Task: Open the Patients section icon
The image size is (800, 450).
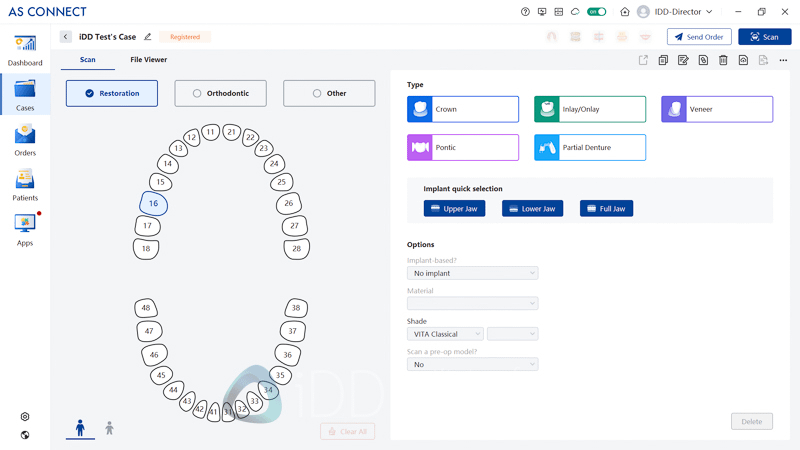Action: click(x=25, y=184)
